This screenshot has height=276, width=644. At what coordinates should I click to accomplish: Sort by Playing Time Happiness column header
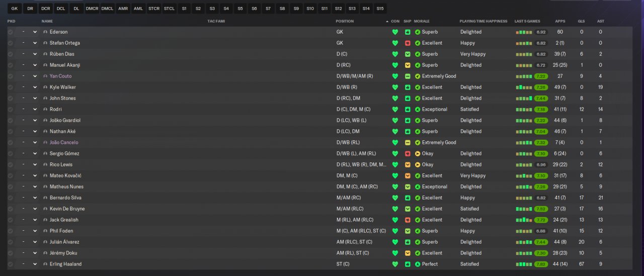pyautogui.click(x=483, y=21)
